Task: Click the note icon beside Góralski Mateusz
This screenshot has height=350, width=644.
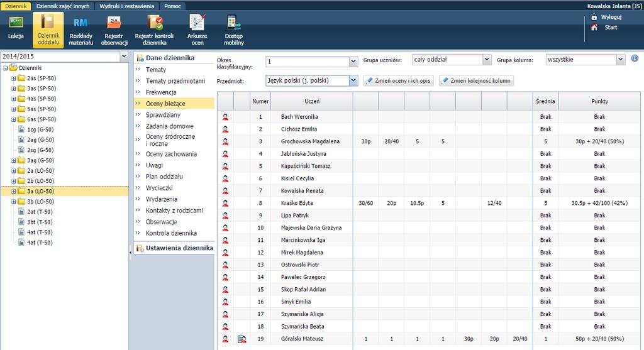Action: click(242, 339)
